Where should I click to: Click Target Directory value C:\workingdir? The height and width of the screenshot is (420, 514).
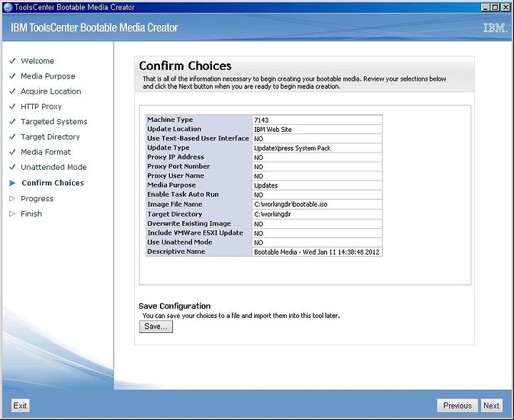tap(273, 215)
